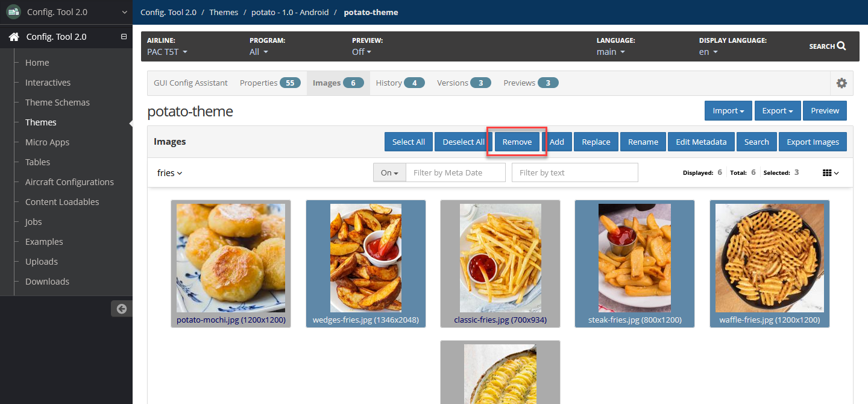Collapse the Config. Tool 2.0 tree section

click(124, 37)
